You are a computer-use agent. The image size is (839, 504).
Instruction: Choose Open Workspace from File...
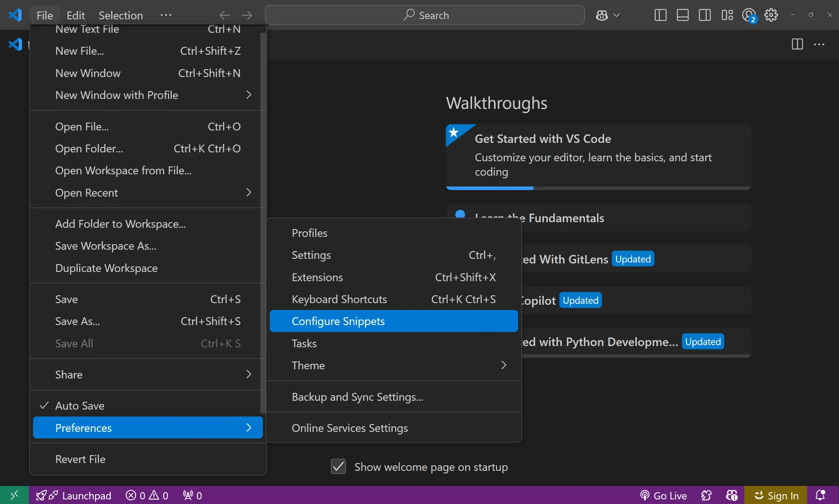click(146, 170)
